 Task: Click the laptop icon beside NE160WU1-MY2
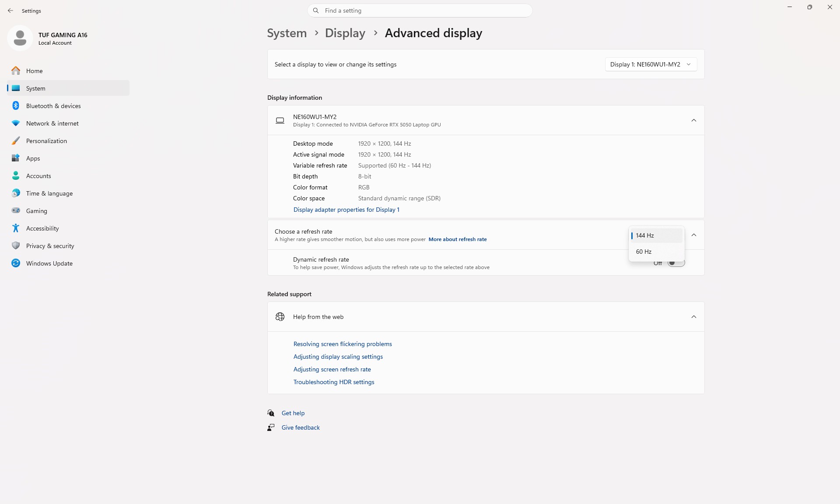280,120
